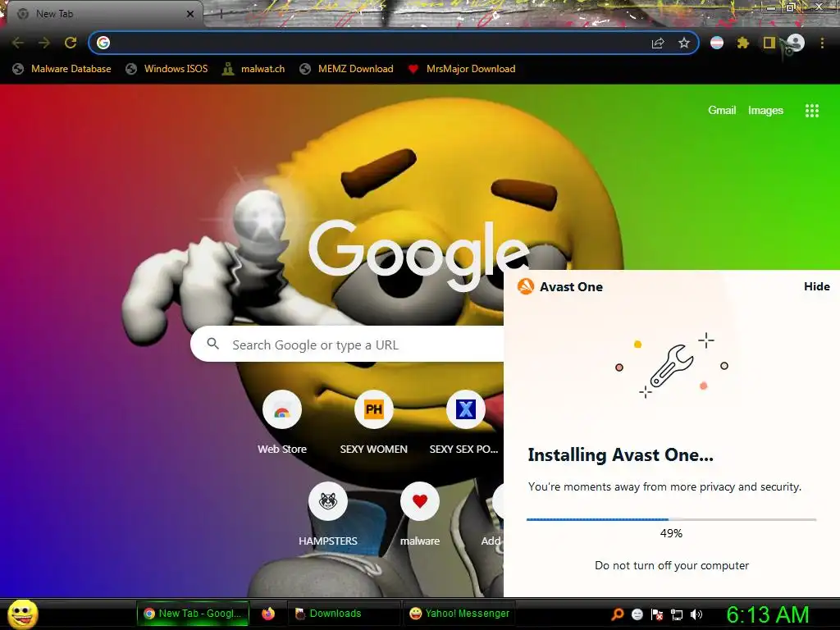Open the Extensions puzzle icon

742,43
